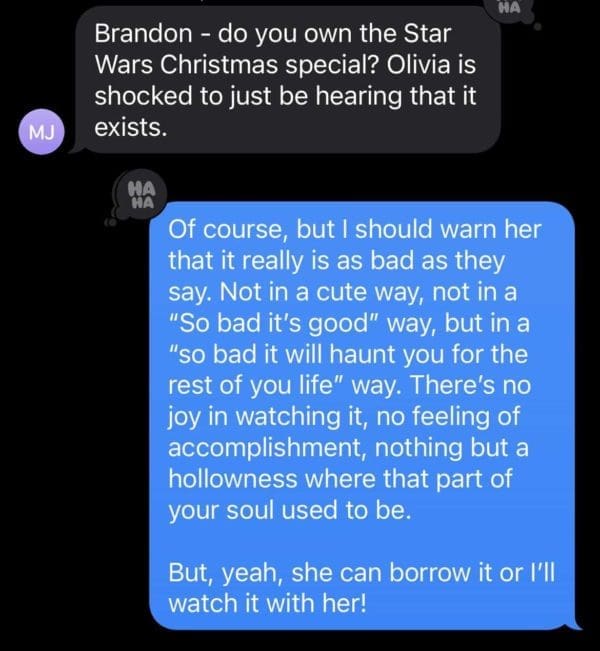Tap the word "hollowness" in blue bubble
Image resolution: width=600 pixels, height=651 pixels.
pos(233,479)
